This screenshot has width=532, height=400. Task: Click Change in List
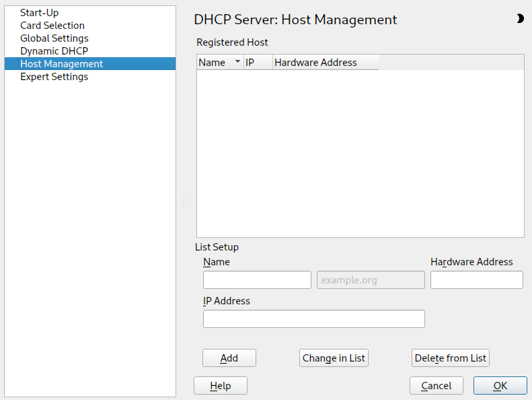coord(334,358)
